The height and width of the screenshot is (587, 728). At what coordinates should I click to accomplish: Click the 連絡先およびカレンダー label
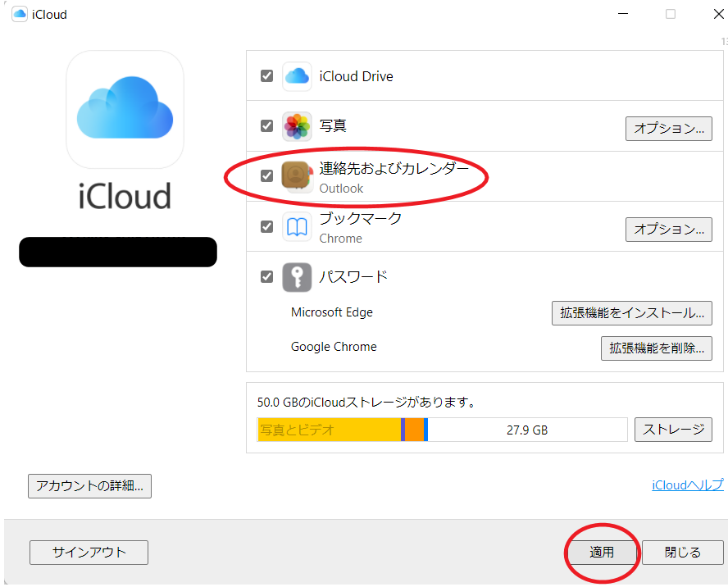coord(394,168)
